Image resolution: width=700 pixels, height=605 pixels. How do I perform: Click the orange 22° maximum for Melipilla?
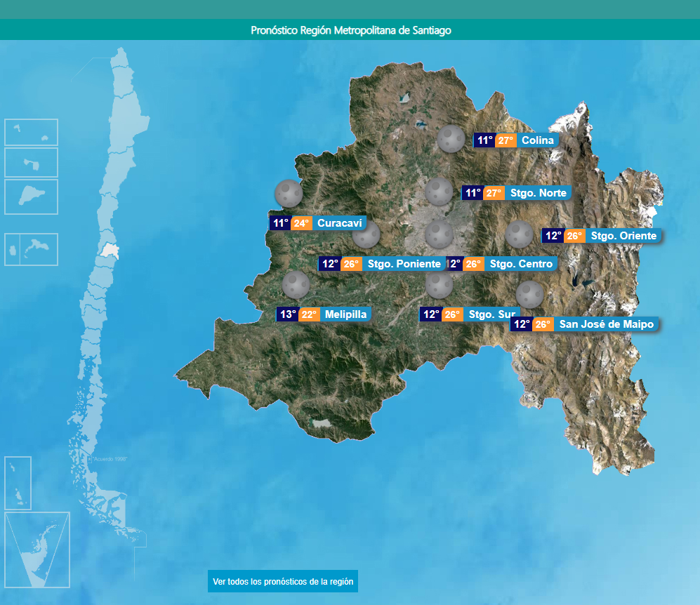(309, 314)
